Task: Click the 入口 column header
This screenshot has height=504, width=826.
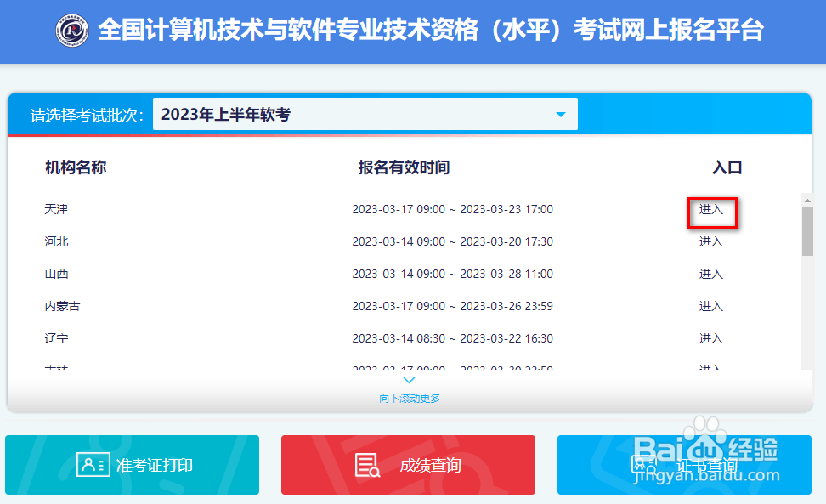Action: [x=727, y=167]
